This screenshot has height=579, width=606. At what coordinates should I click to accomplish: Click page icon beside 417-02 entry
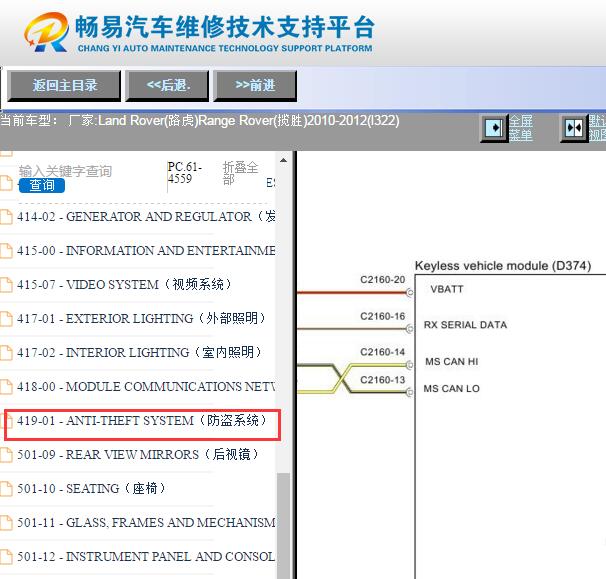[6, 353]
